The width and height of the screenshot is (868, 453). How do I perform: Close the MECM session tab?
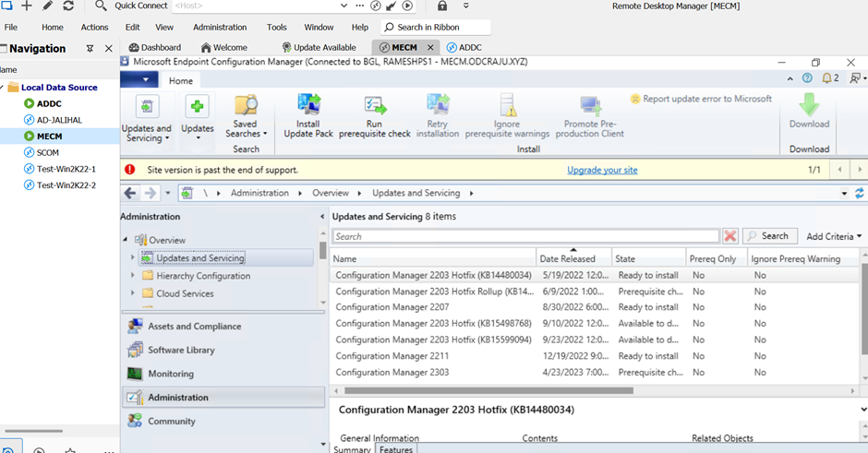click(x=430, y=48)
